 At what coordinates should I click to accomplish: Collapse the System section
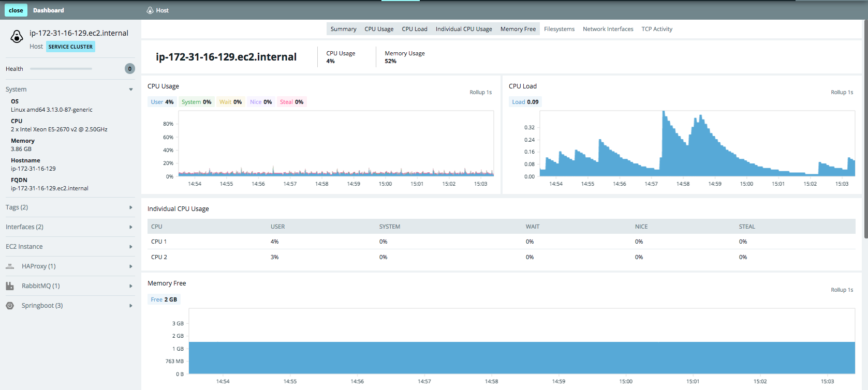[x=131, y=89]
